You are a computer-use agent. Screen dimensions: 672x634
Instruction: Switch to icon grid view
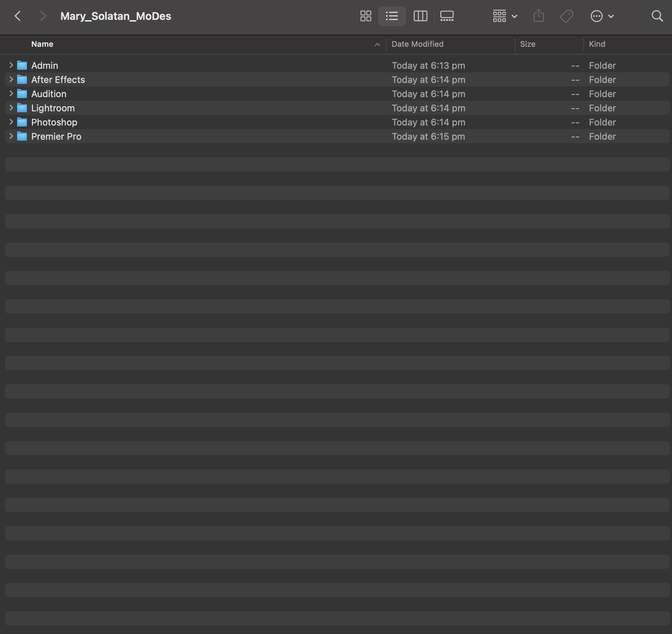pos(365,16)
